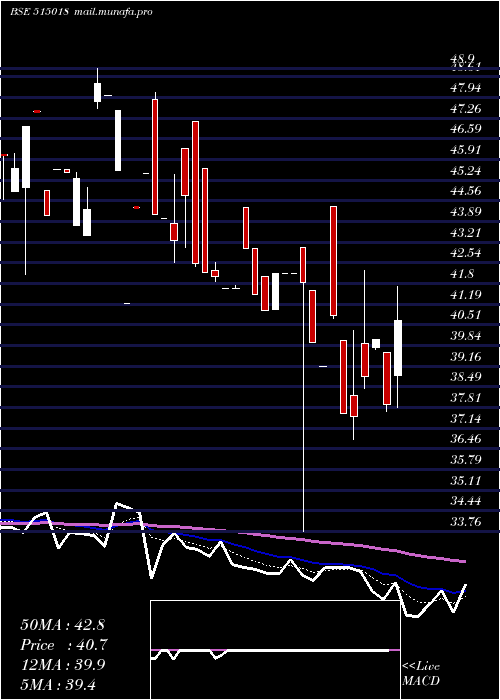
Task: Click the 35.79 price axis label
Action: 466,460
